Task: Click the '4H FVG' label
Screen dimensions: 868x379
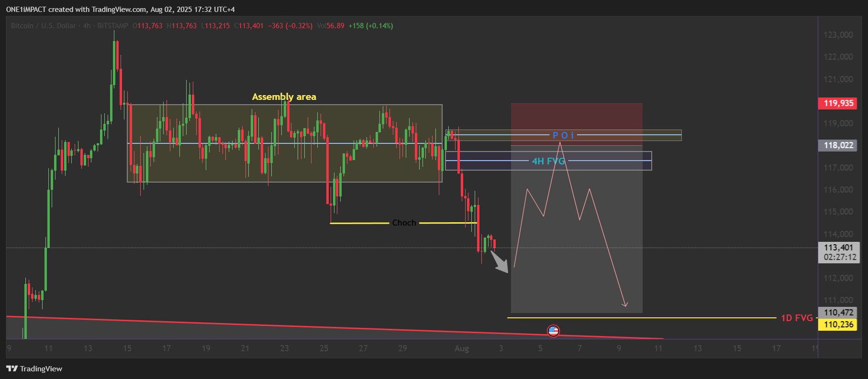Action: [x=548, y=161]
